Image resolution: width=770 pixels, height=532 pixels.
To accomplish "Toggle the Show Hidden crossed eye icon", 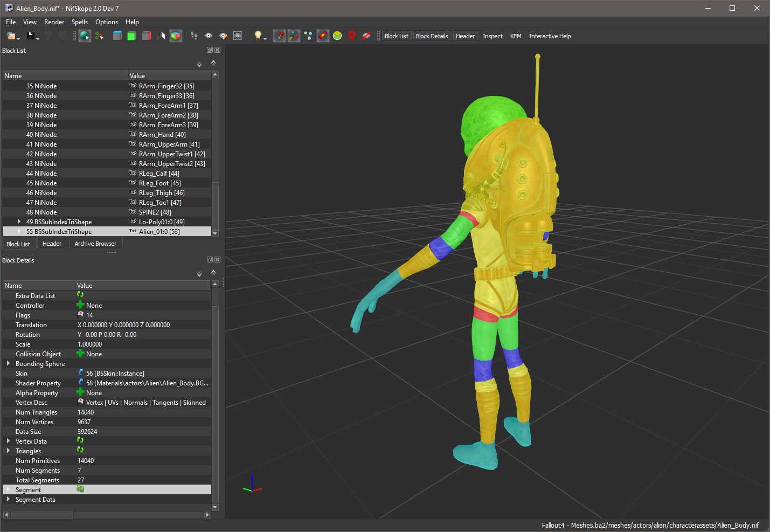I will pyautogui.click(x=366, y=36).
